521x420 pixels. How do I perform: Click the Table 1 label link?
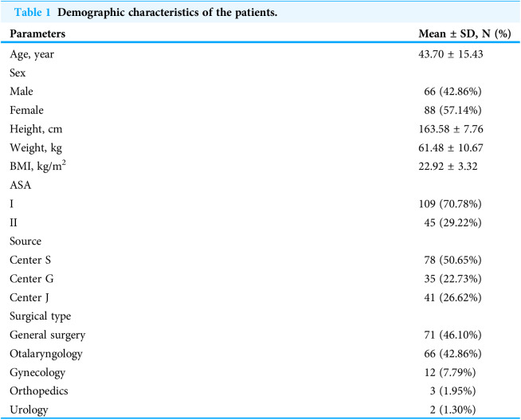32,12
